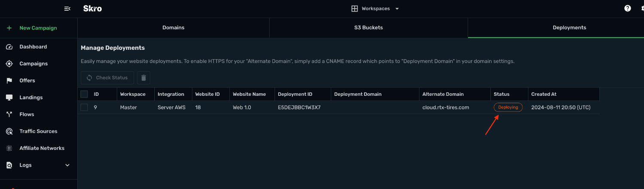Click the Deploying status badge
The width and height of the screenshot is (644, 189).
coord(508,107)
